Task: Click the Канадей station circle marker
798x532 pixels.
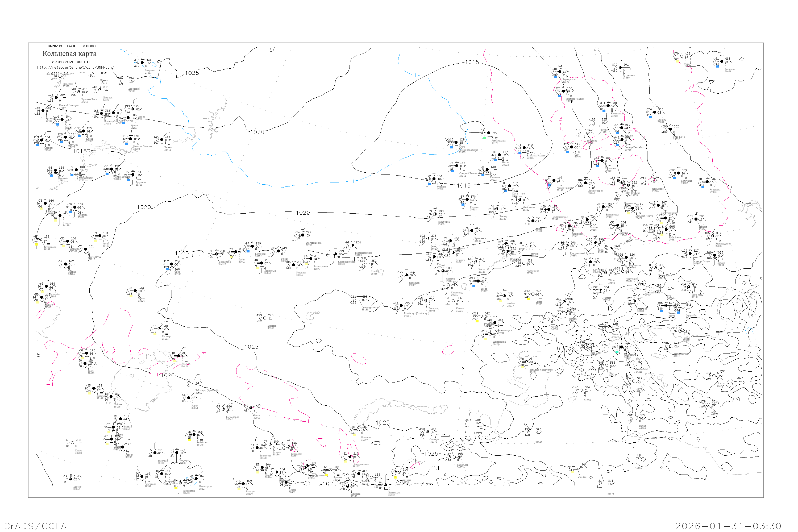Action: pos(55,171)
